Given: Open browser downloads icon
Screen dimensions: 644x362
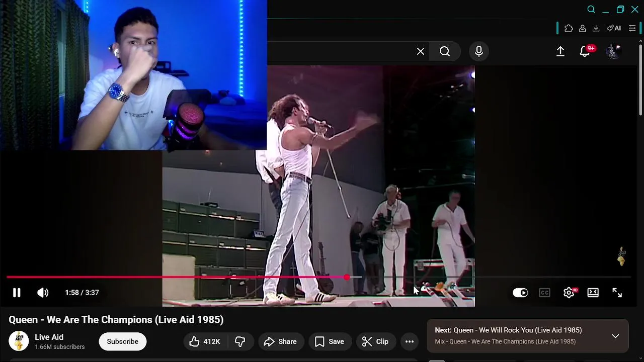Looking at the screenshot, I should click(596, 29).
